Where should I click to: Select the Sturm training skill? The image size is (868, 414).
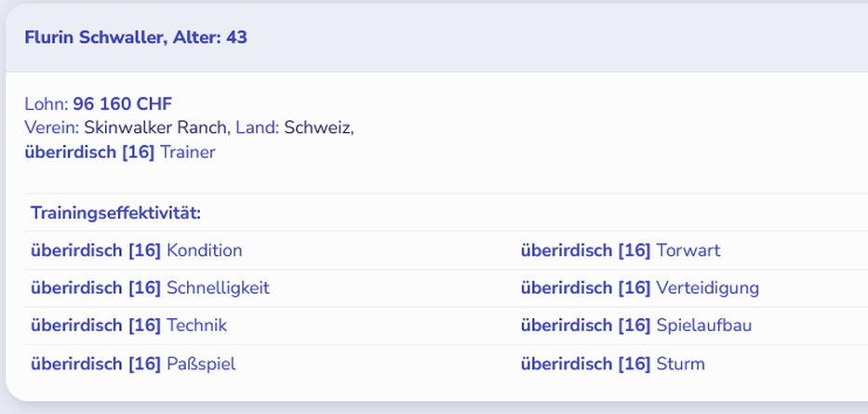(680, 364)
